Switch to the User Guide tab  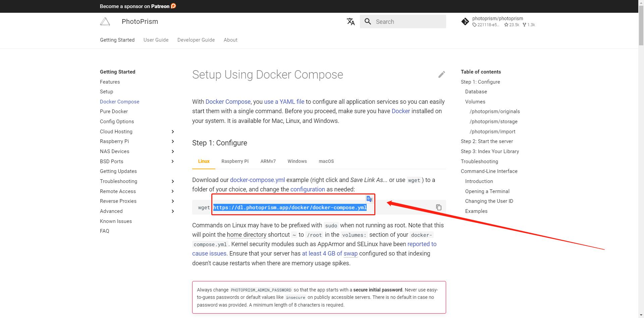click(156, 40)
